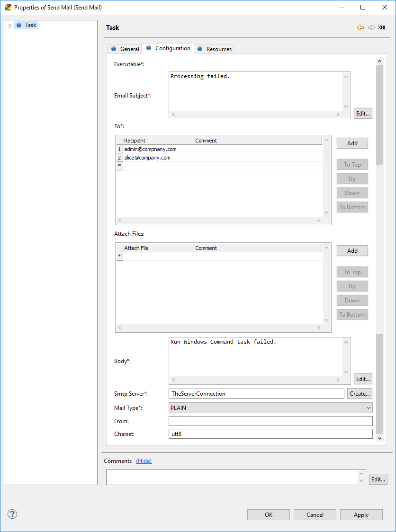The width and height of the screenshot is (396, 532).
Task: Open the Resources tab
Action: (x=214, y=49)
